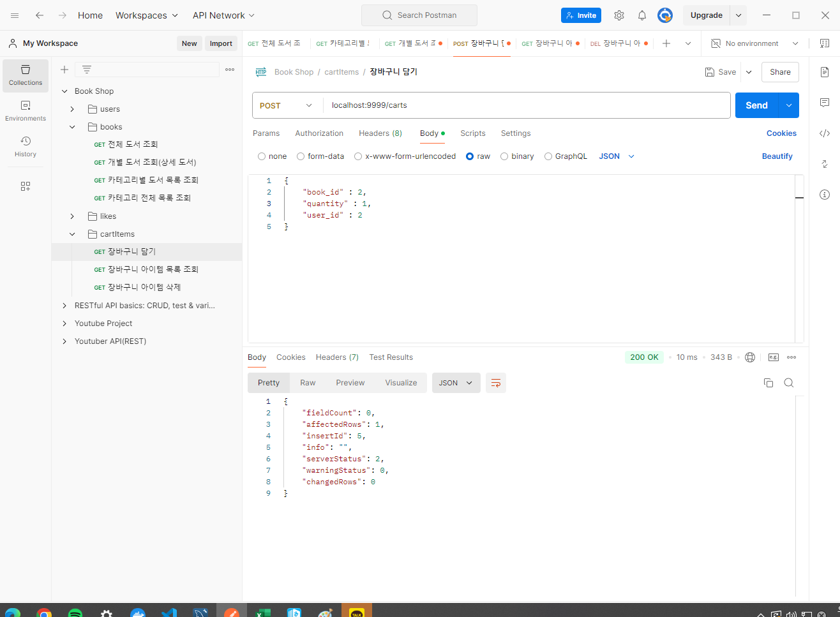This screenshot has width=840, height=617.
Task: Open Environments sidebar panel
Action: 26,112
